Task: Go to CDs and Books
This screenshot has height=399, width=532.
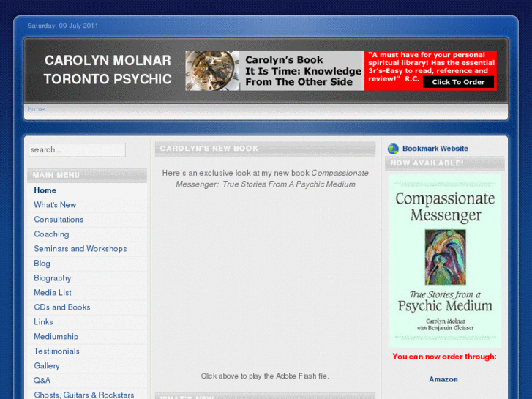Action: point(62,307)
